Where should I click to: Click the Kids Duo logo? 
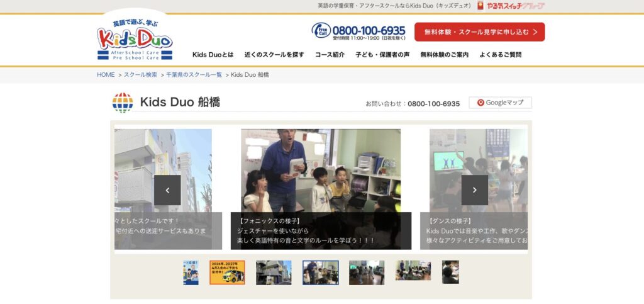135,40
